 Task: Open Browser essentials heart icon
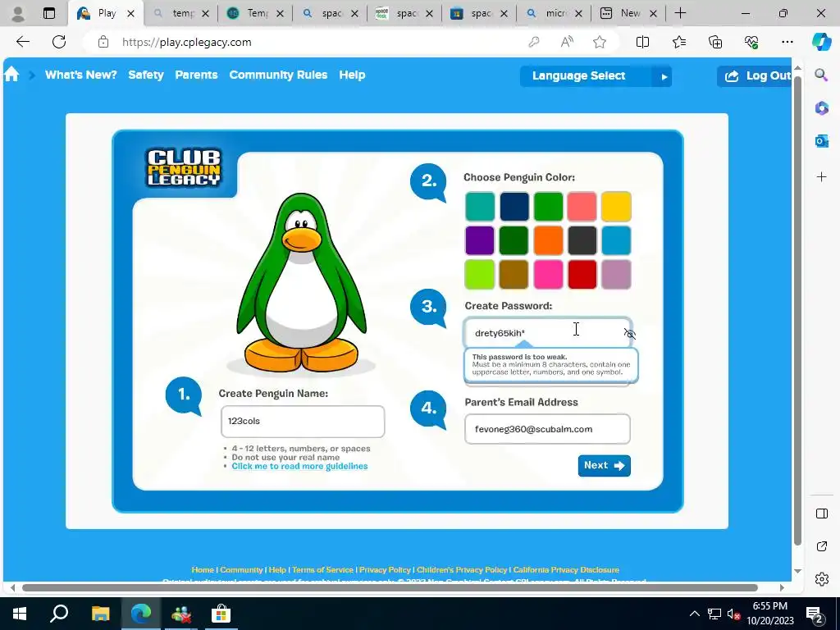(x=751, y=42)
